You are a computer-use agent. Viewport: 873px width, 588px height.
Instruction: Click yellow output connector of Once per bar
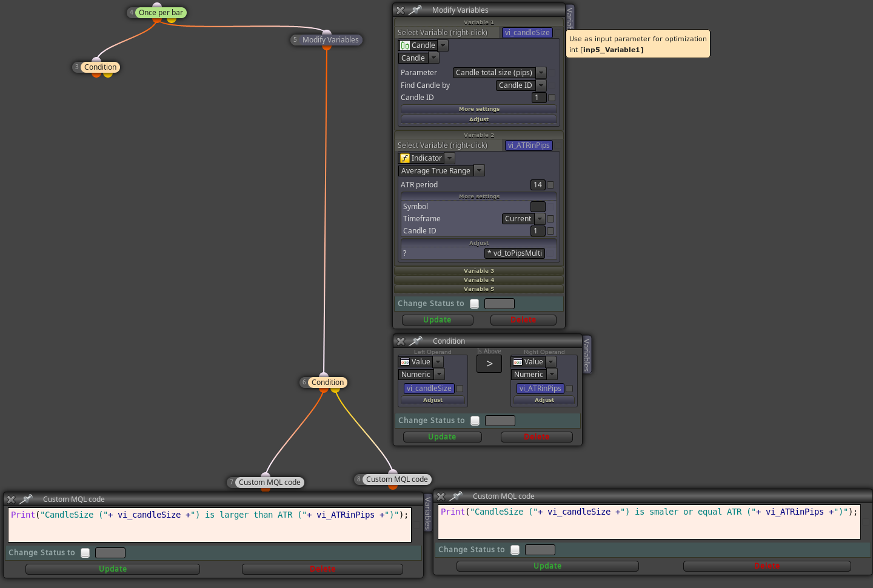(172, 20)
